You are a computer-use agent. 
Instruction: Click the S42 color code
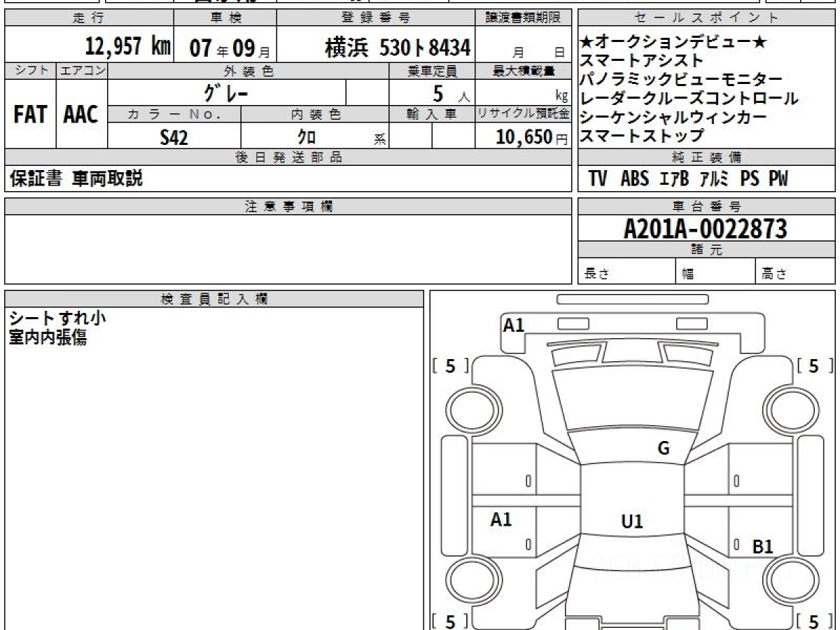click(x=174, y=137)
